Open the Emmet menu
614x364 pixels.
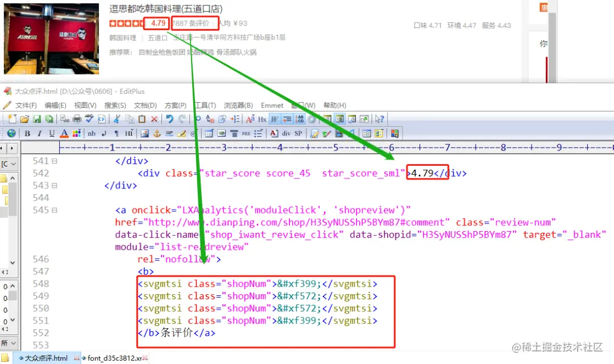point(272,106)
